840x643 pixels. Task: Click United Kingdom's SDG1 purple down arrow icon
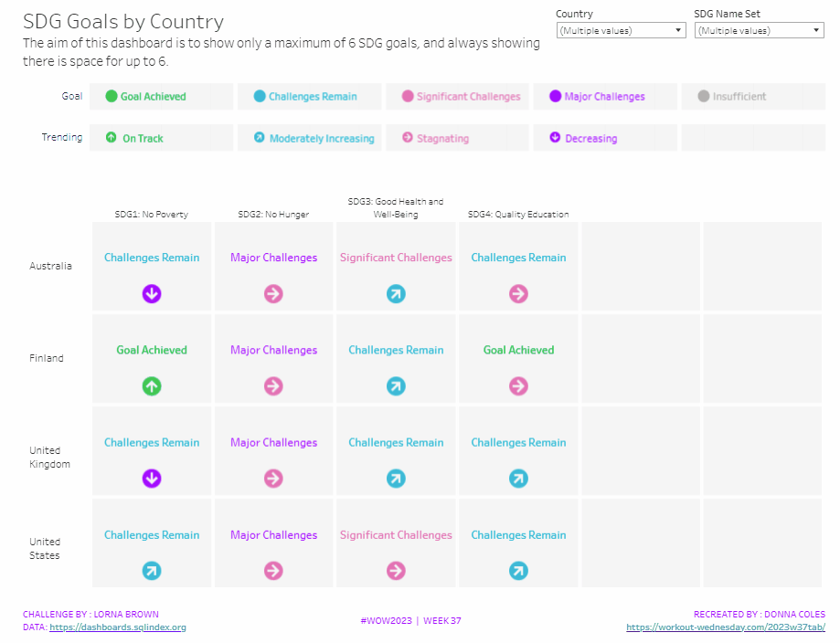(152, 479)
